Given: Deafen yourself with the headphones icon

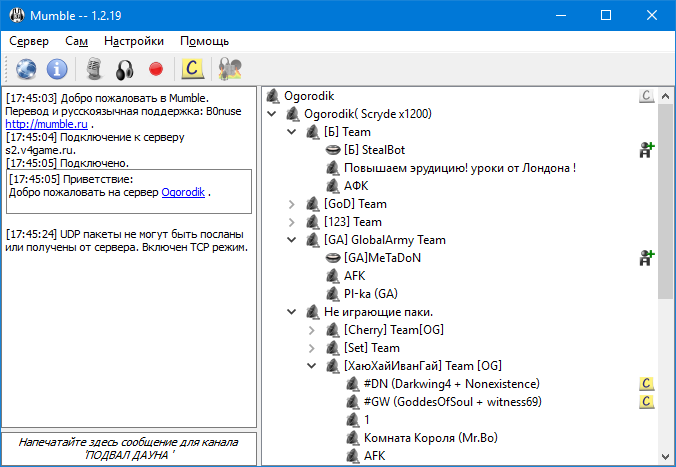Looking at the screenshot, I should [x=124, y=69].
